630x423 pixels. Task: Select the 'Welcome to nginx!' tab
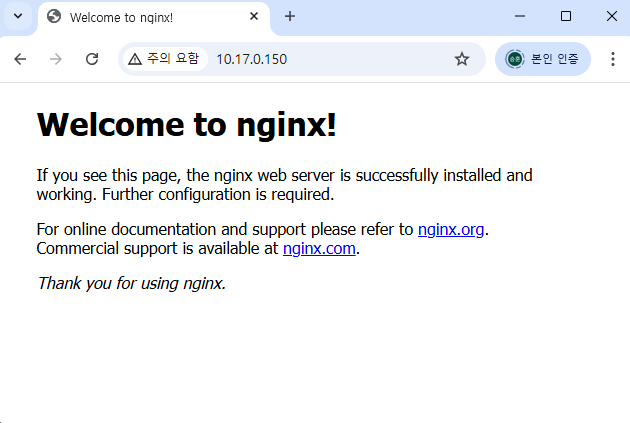(x=153, y=18)
